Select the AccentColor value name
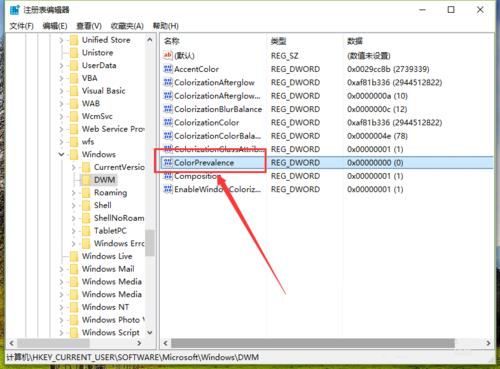The image size is (500, 369). pos(196,69)
